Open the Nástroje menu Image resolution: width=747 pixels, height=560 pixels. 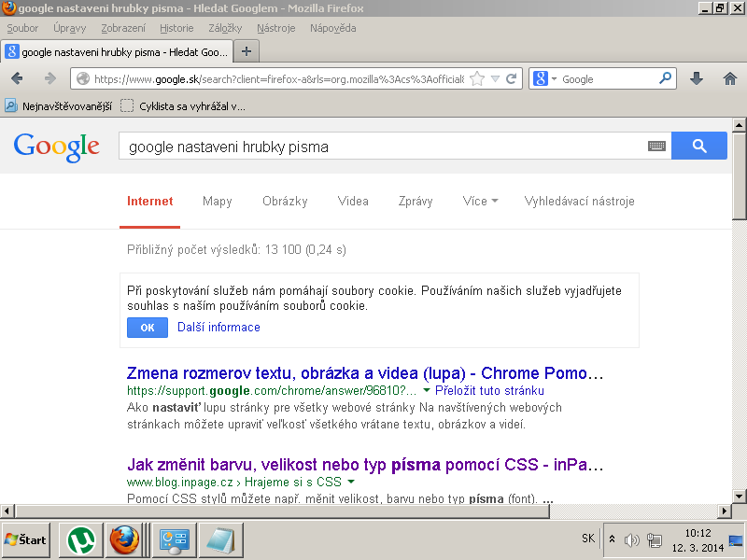(276, 28)
